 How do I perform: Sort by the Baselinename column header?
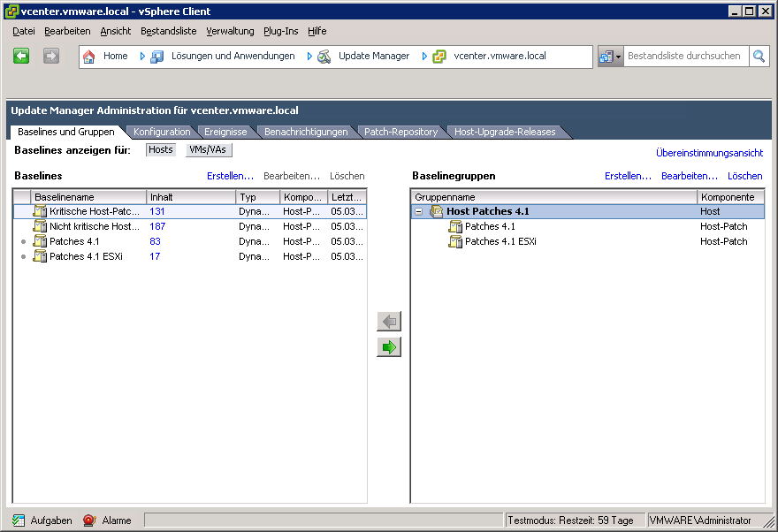pos(88,197)
